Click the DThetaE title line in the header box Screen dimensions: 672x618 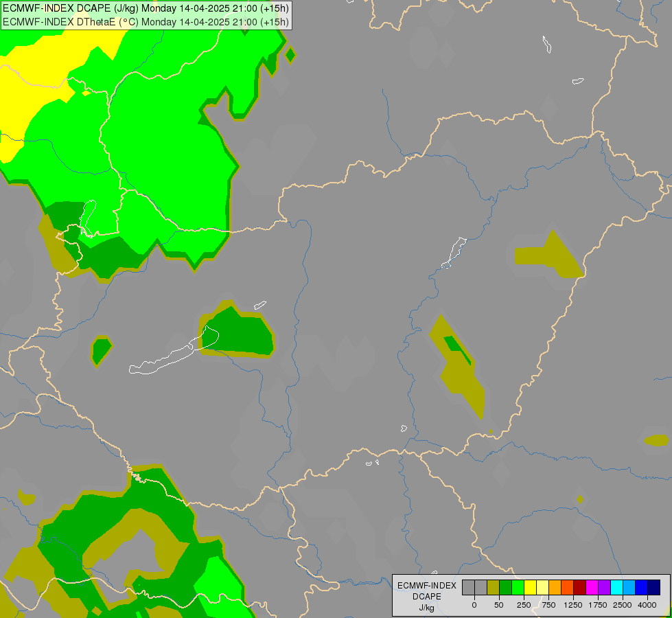click(x=146, y=22)
